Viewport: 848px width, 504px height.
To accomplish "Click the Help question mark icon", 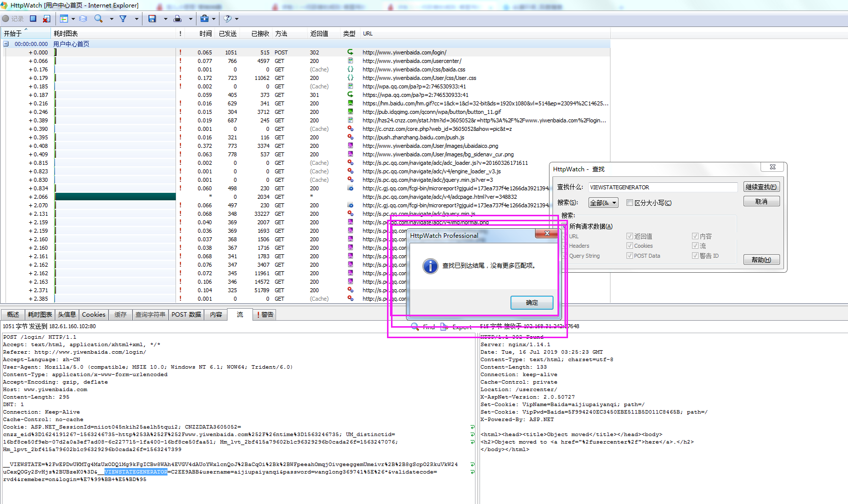I will click(228, 18).
